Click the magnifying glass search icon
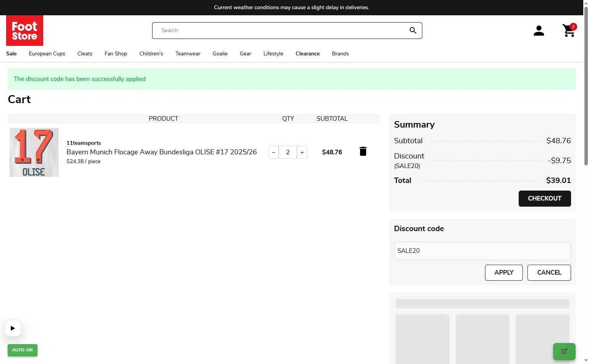Image resolution: width=589 pixels, height=364 pixels. (x=413, y=31)
